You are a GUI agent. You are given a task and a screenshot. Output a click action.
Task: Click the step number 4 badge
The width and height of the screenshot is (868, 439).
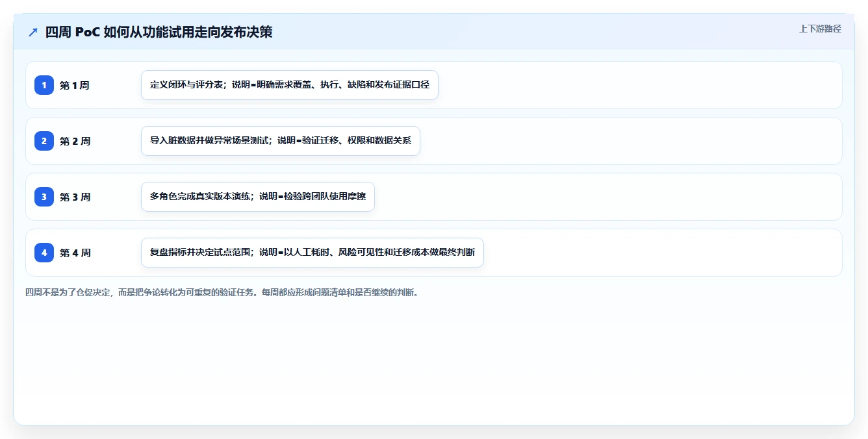coord(44,253)
